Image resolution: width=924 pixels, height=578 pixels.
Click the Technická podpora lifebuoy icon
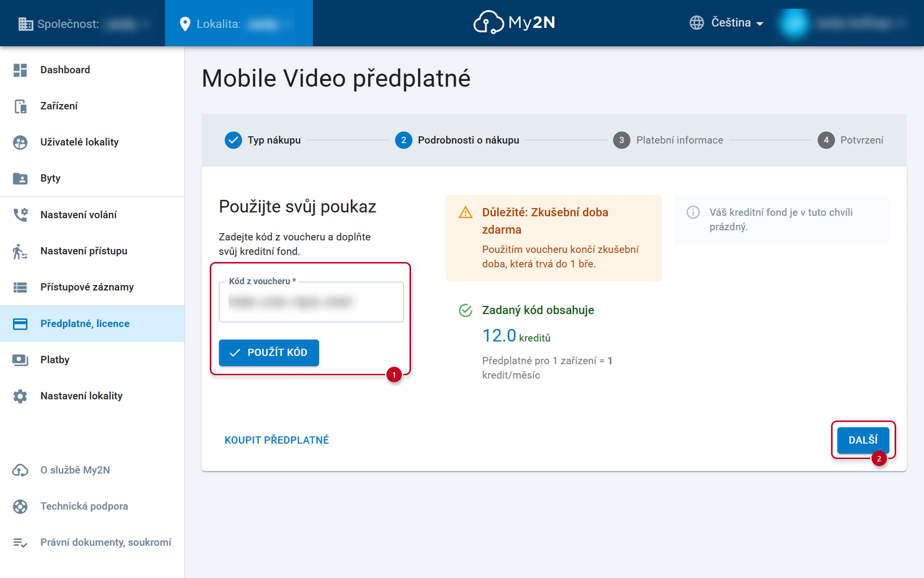point(20,506)
